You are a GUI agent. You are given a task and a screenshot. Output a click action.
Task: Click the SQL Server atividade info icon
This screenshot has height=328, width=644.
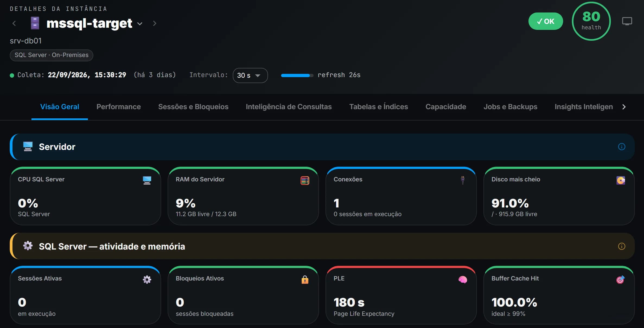(x=621, y=246)
